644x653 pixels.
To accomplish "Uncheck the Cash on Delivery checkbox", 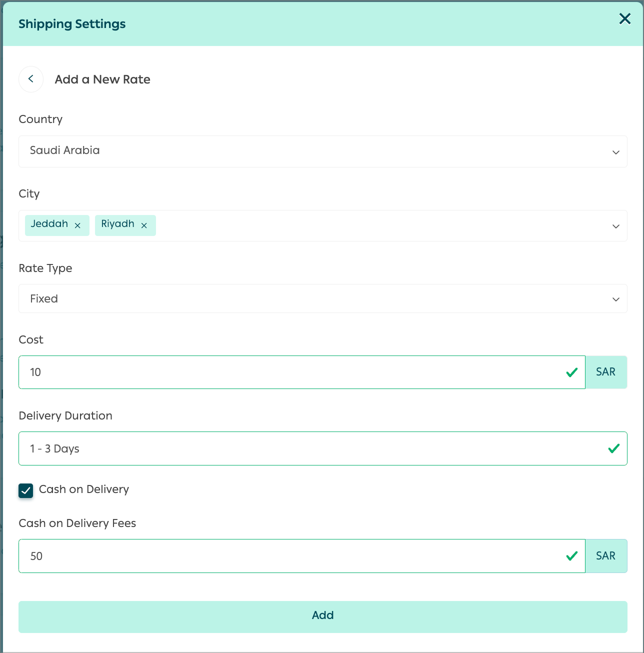I will 26,490.
